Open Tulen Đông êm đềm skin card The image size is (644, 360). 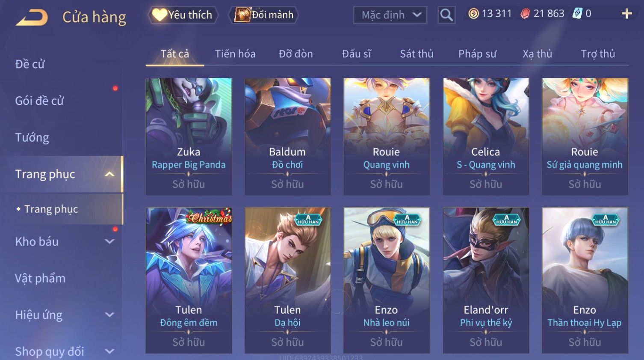click(189, 280)
